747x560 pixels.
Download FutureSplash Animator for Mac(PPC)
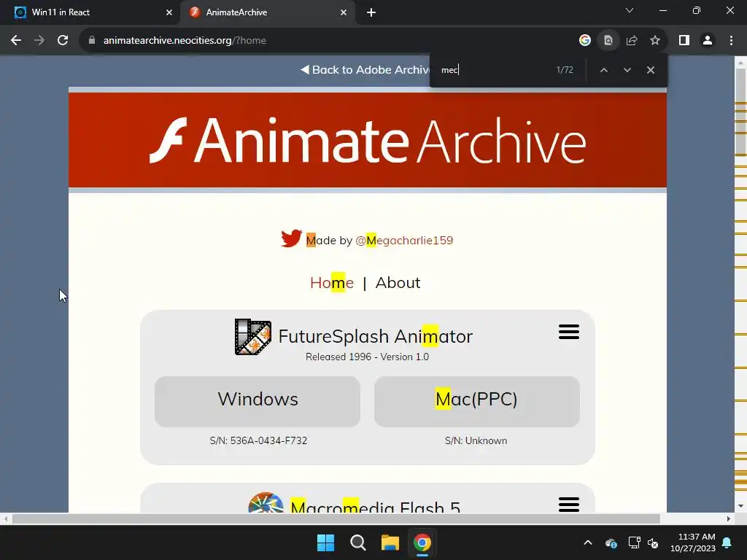point(477,402)
